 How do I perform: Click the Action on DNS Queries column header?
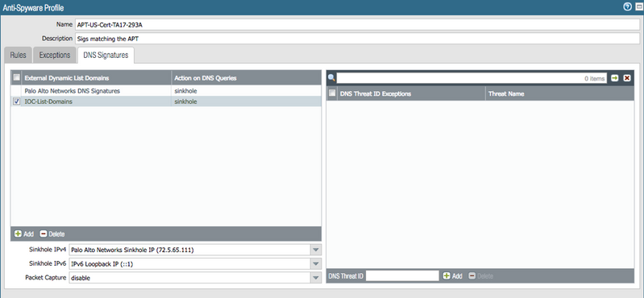[x=246, y=77]
